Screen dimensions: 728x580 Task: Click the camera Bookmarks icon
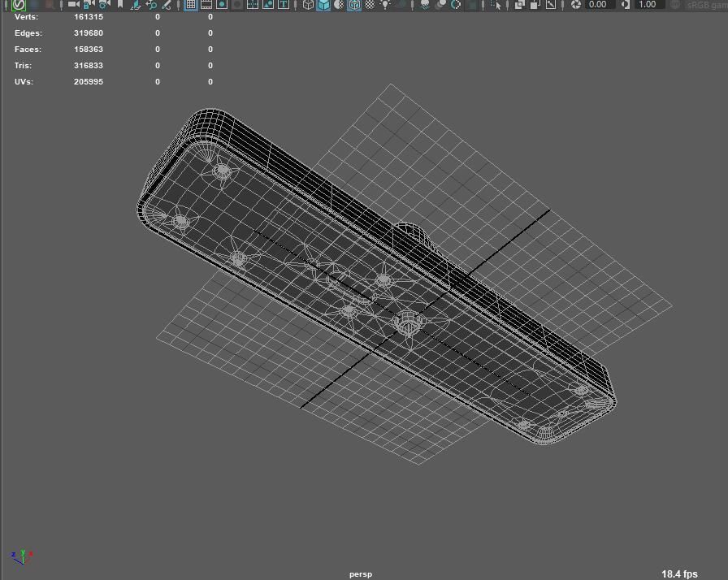pos(120,4)
